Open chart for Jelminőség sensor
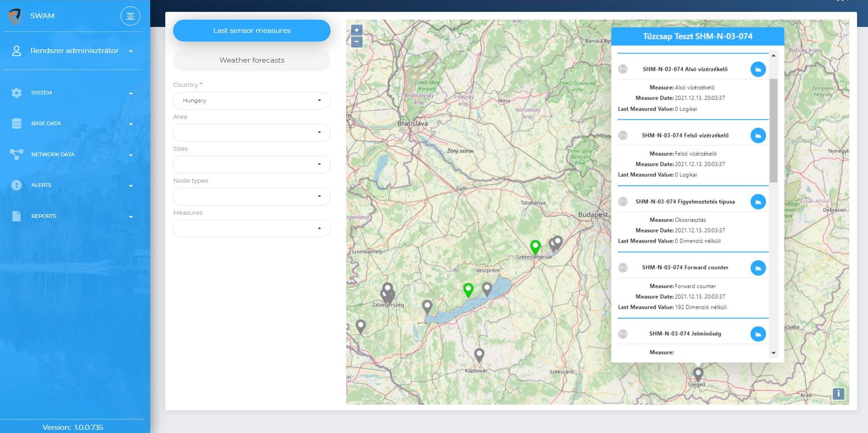 758,334
